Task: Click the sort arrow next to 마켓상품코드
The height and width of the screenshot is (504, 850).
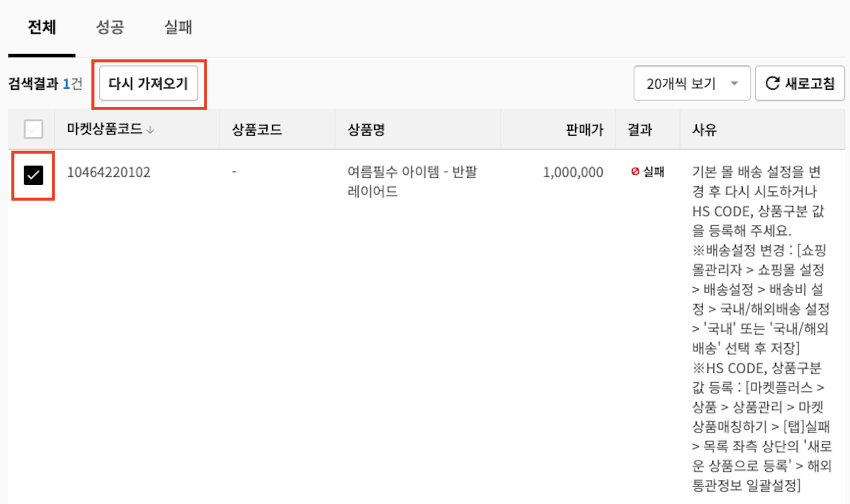Action: click(x=150, y=130)
